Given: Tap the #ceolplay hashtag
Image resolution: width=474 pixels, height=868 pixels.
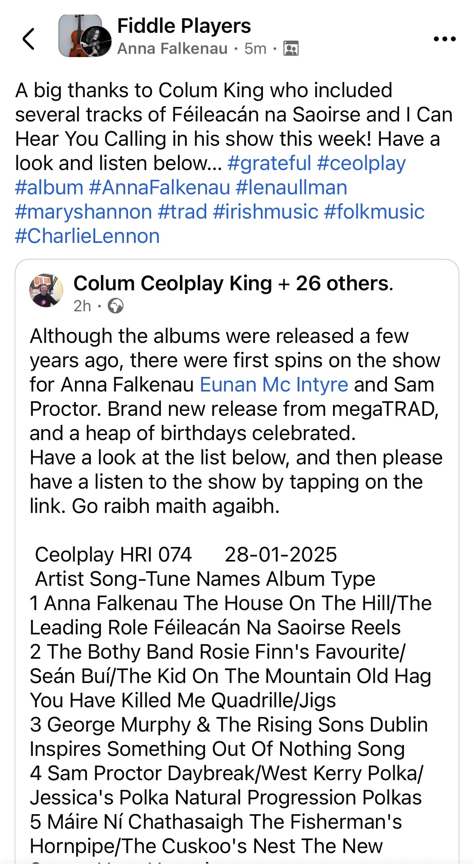Looking at the screenshot, I should (x=361, y=163).
